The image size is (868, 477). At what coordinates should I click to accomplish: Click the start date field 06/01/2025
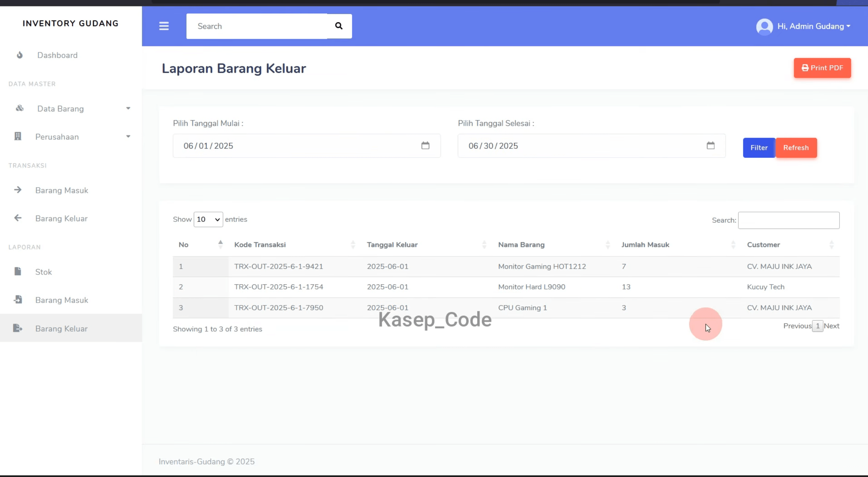click(x=307, y=146)
